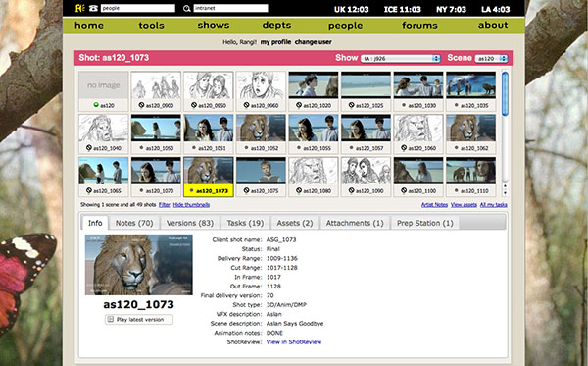Select shot thumbnail as120_1035
Screen dimensions: 588x366
[471, 91]
